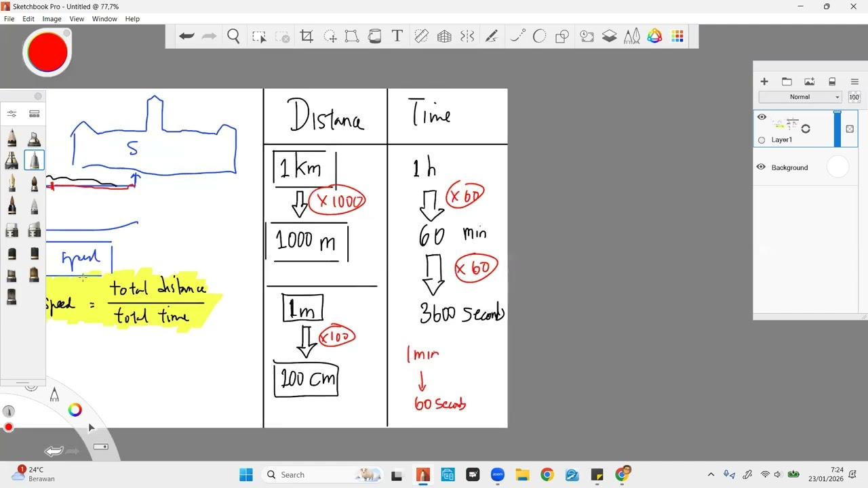
Task: Add an image layer
Action: [x=809, y=81]
